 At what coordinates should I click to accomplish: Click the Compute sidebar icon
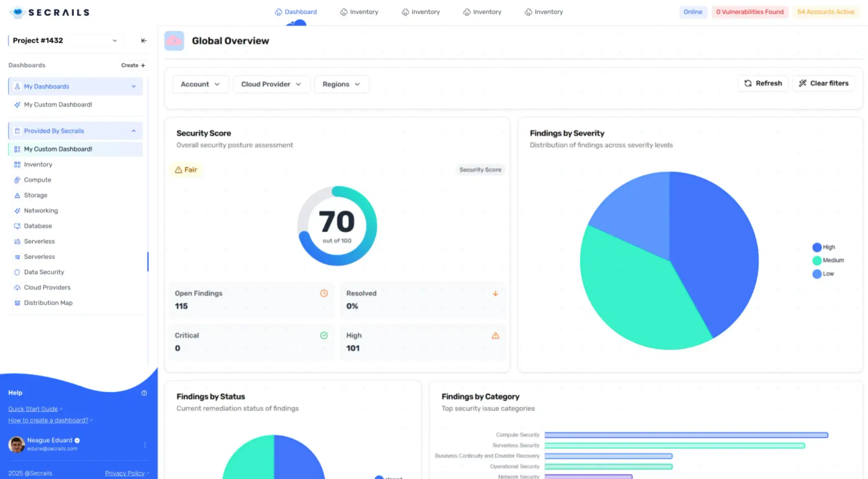click(17, 180)
